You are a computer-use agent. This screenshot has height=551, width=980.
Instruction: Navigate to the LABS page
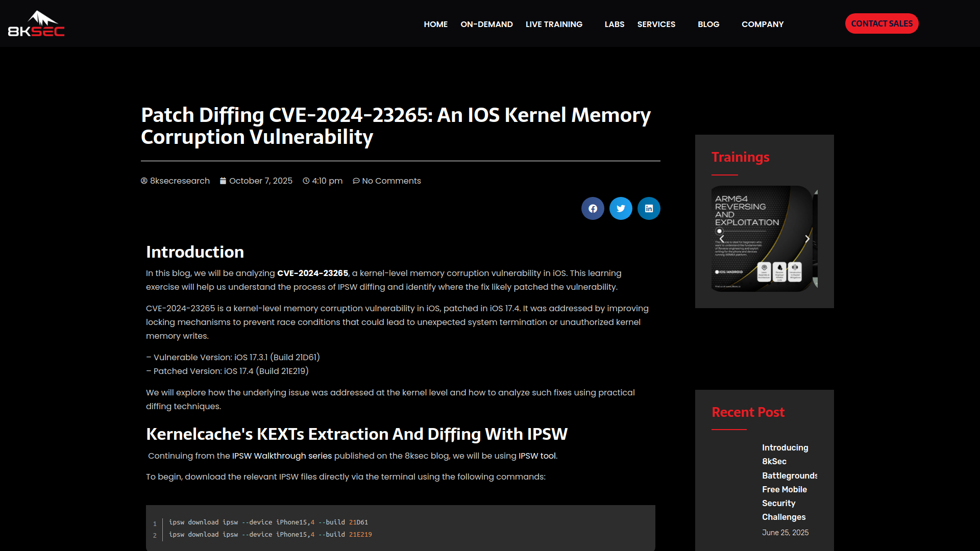614,24
